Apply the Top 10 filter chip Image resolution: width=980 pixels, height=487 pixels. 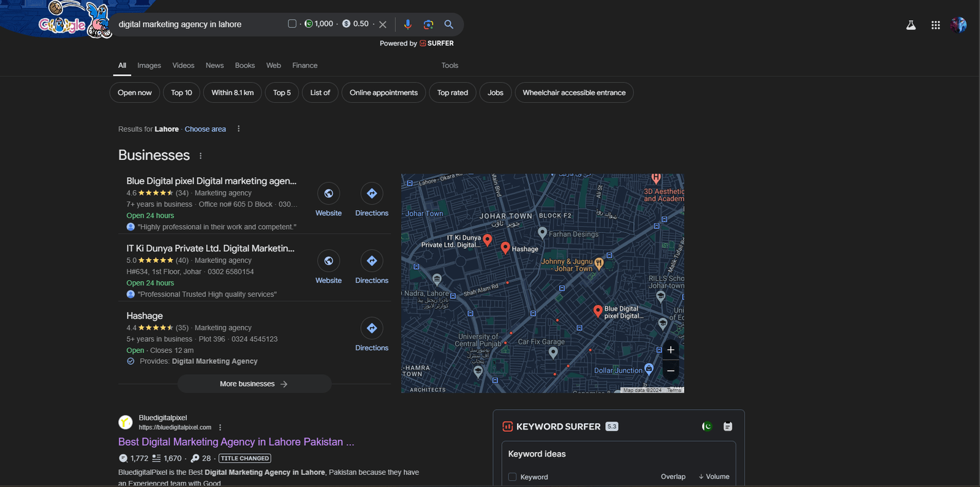point(181,92)
